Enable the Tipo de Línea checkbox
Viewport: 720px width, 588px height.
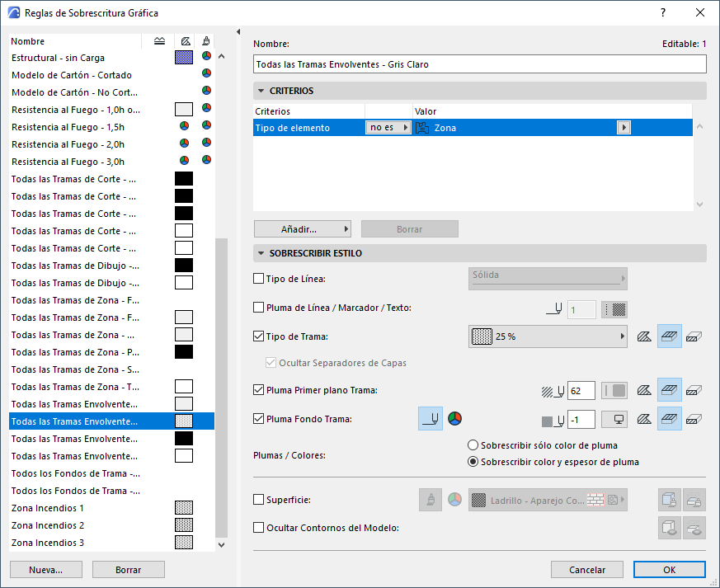[258, 279]
